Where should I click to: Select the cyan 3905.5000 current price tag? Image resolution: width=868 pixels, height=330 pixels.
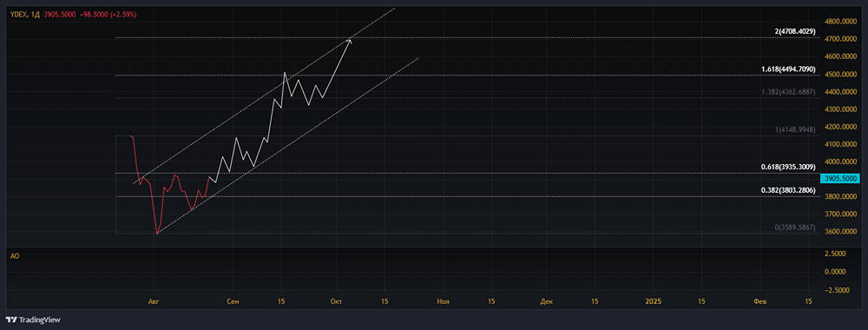pyautogui.click(x=841, y=178)
